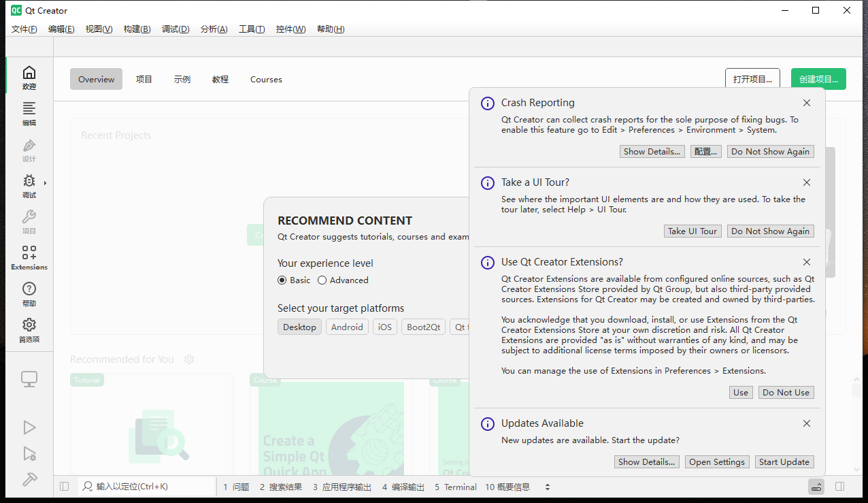The width and height of the screenshot is (868, 503).
Task: Open Extensions mode in sidebar
Action: click(x=29, y=257)
